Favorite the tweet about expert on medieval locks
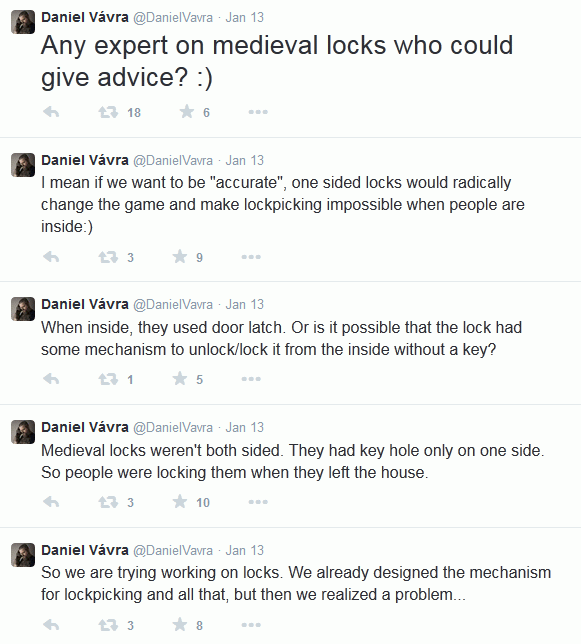The width and height of the screenshot is (581, 644). point(187,111)
